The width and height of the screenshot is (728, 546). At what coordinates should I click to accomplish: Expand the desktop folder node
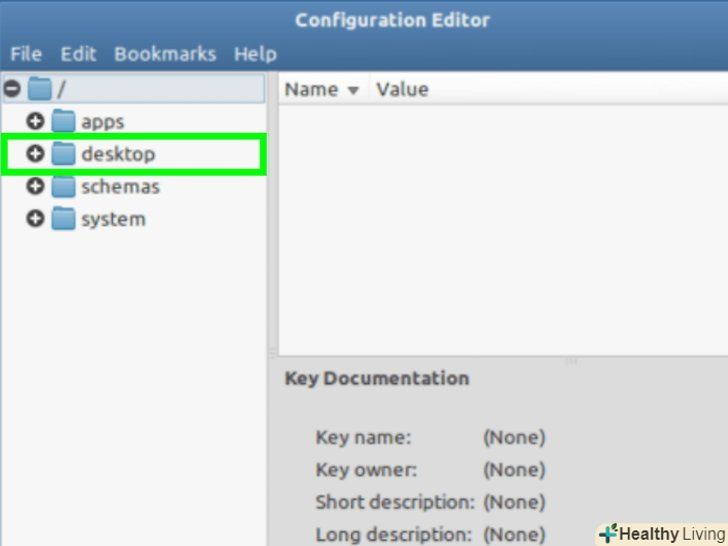pyautogui.click(x=36, y=154)
